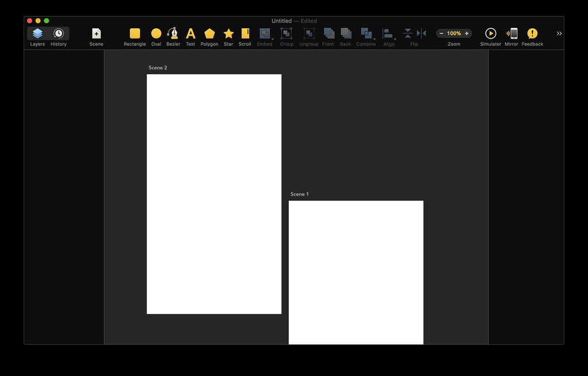The height and width of the screenshot is (376, 588).
Task: Click the Scene 1 artboard canvas
Action: coord(356,270)
